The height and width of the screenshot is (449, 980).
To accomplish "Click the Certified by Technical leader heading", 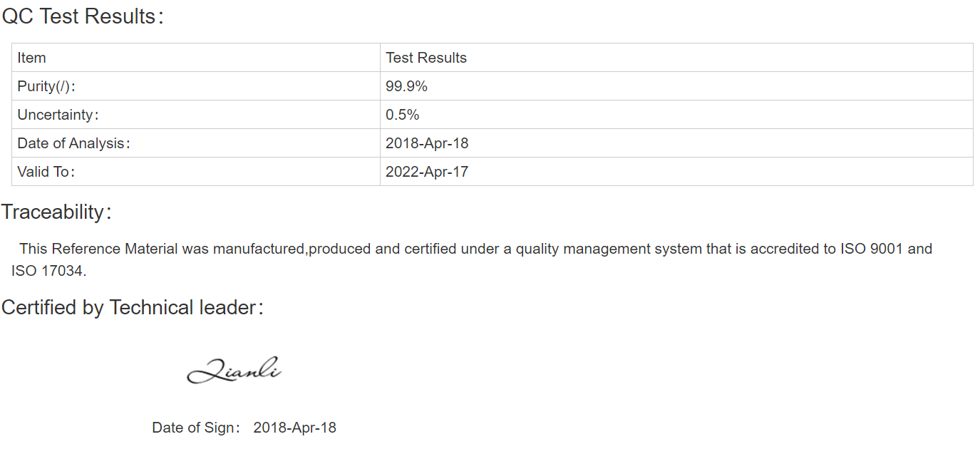I will pyautogui.click(x=133, y=308).
